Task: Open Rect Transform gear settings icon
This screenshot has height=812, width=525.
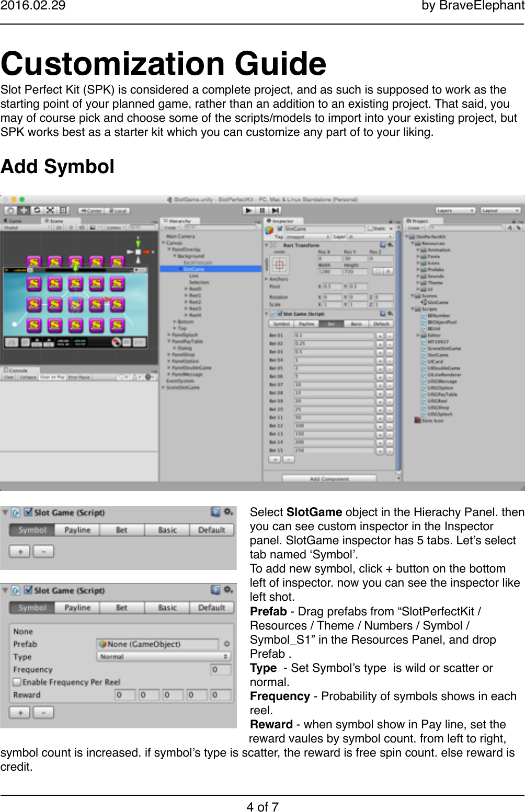Action: click(390, 245)
